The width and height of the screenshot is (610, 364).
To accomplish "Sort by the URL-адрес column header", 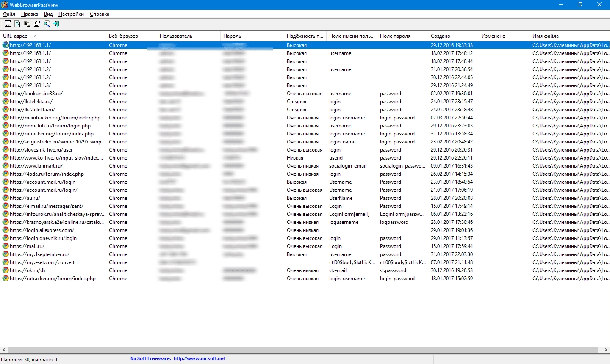I will point(53,36).
